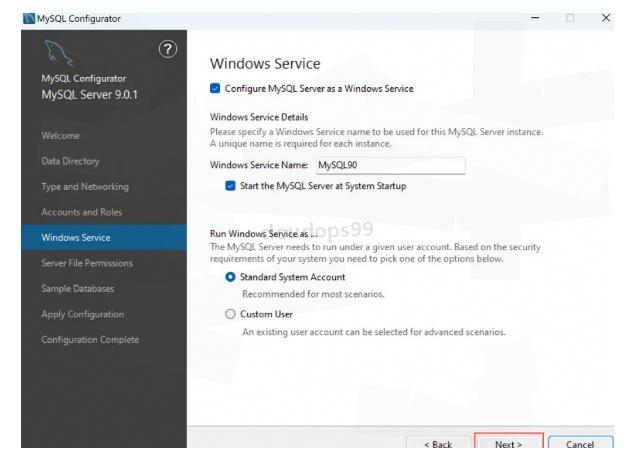Select the Windows Service sidebar item
The image size is (635, 461).
pyautogui.click(x=74, y=238)
